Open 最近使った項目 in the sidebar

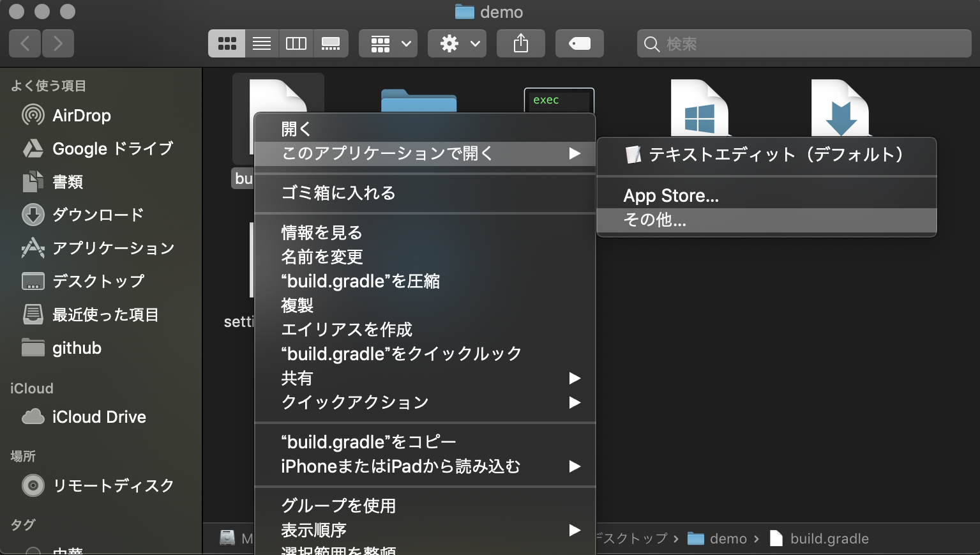click(90, 315)
